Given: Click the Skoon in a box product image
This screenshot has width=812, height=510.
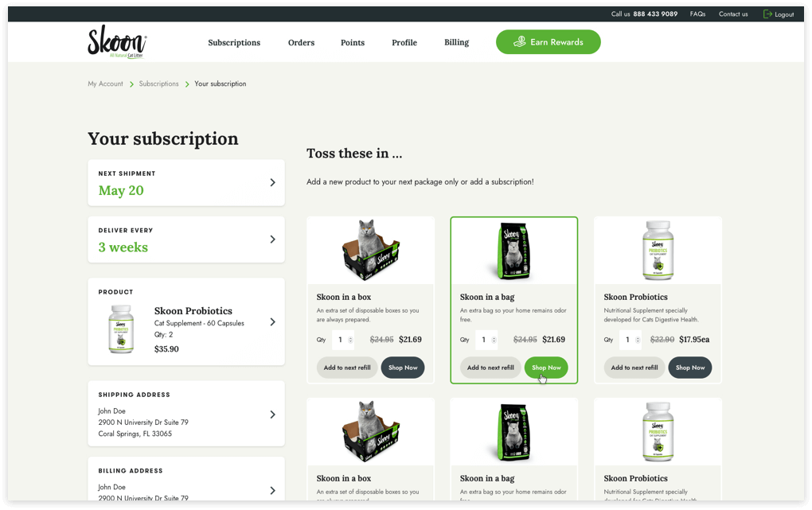Looking at the screenshot, I should click(x=370, y=251).
